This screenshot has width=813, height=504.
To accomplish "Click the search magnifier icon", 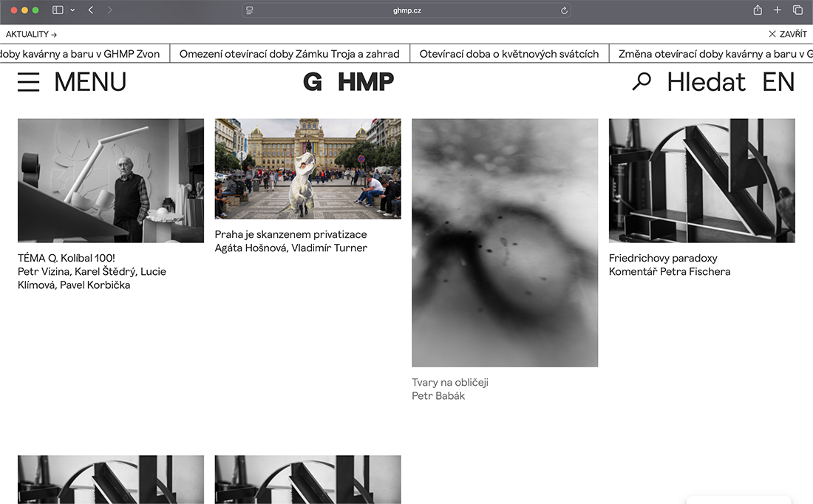I will (x=642, y=81).
